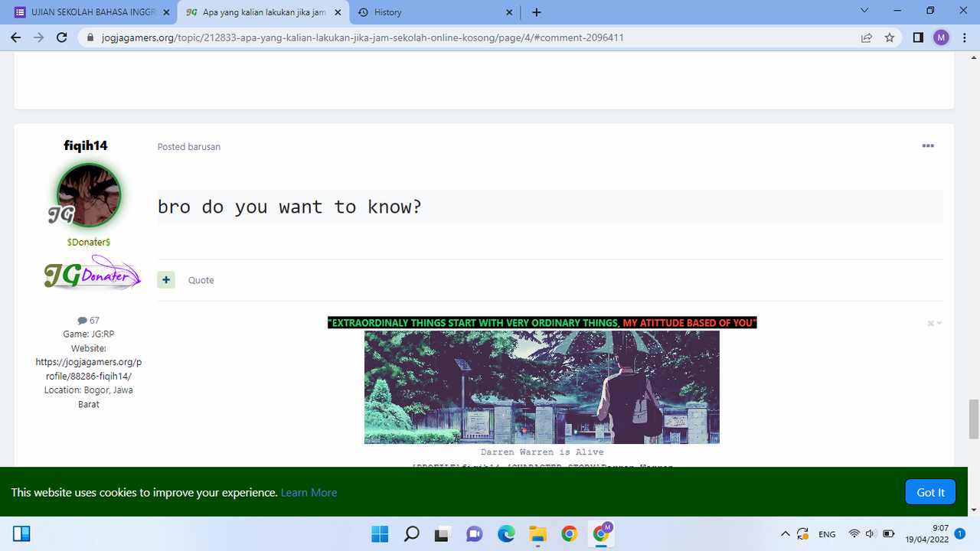Click the Location: Bogor, Jawa Barat text
This screenshot has height=551, width=980.
coord(89,397)
